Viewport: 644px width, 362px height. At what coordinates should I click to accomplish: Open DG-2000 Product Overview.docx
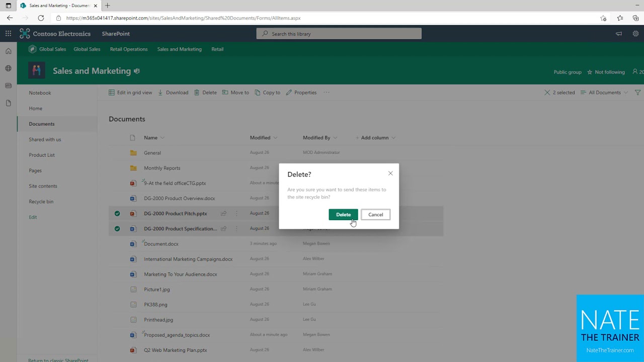(179, 199)
